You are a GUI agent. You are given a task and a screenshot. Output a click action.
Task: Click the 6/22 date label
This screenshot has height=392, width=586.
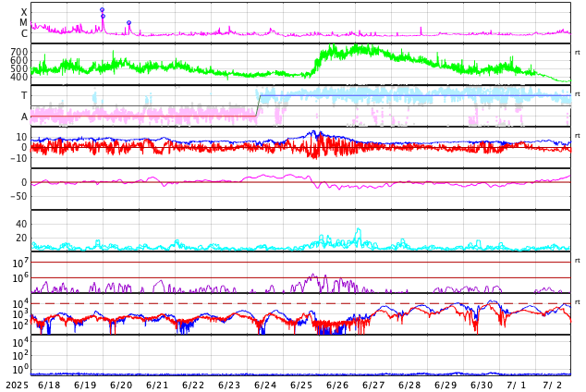[x=193, y=385]
